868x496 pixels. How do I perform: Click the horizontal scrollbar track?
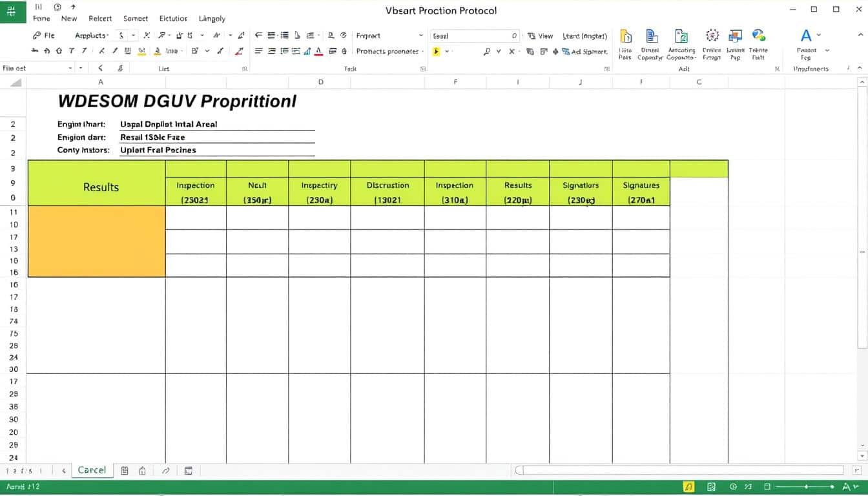[681, 470]
